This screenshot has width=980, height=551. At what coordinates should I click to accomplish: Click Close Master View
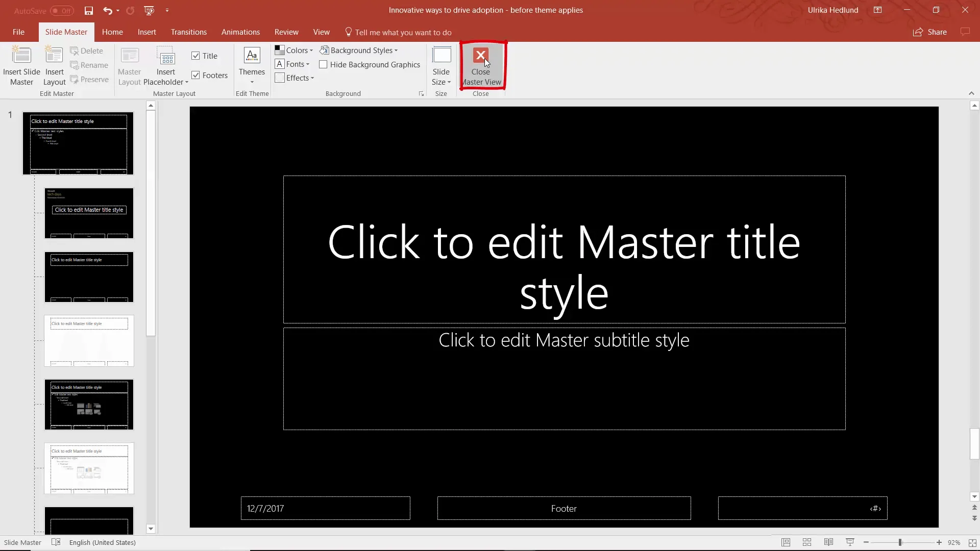coord(481,66)
